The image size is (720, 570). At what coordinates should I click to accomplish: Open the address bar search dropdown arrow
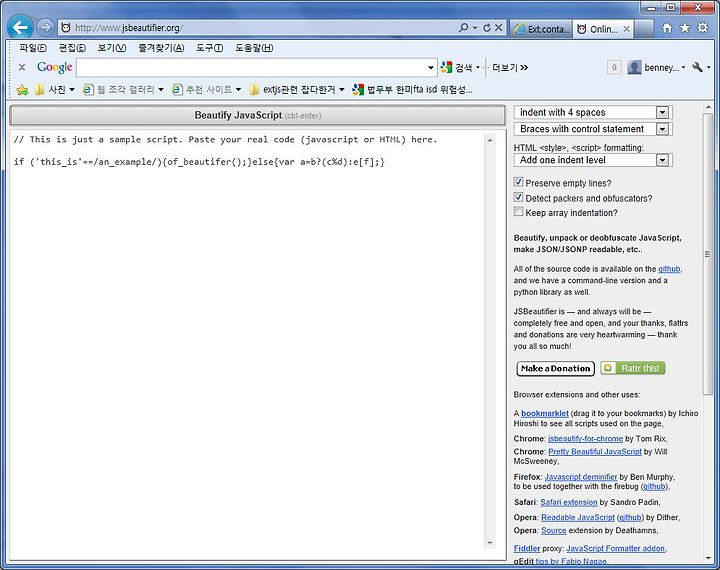475,28
